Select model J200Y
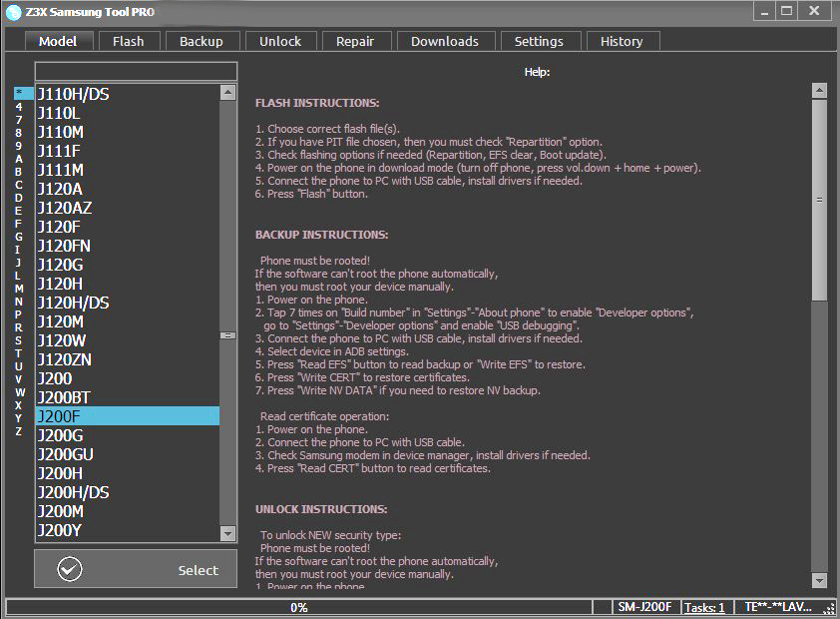This screenshot has height=619, width=840. click(128, 530)
